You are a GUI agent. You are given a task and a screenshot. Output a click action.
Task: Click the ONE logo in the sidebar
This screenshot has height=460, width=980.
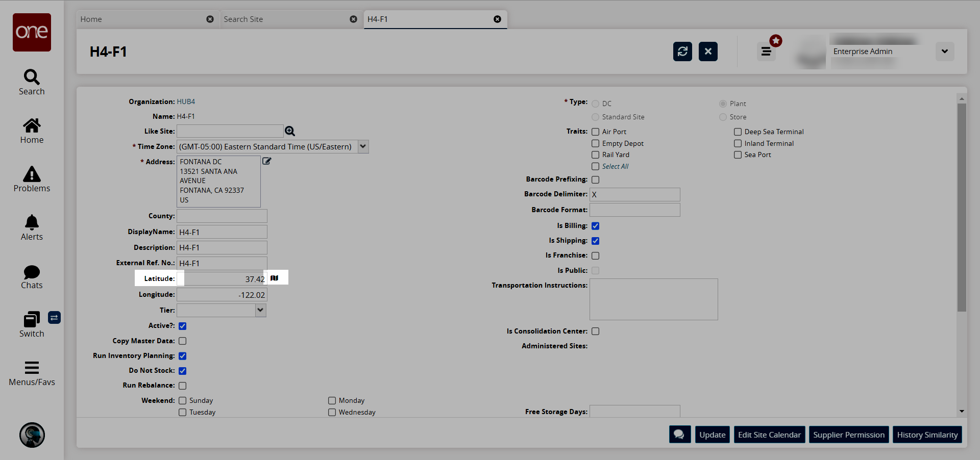[x=32, y=32]
